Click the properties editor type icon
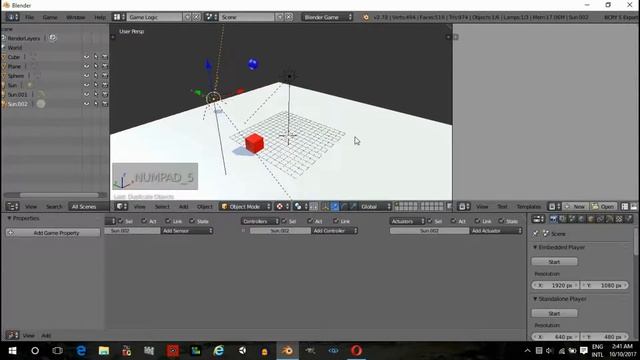Image resolution: width=640 pixels, height=360 pixels. [x=538, y=220]
